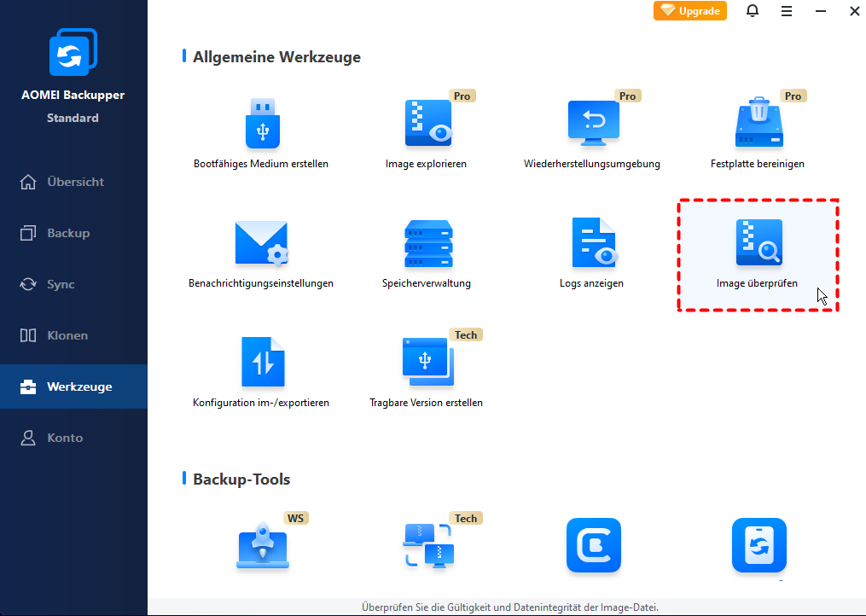The height and width of the screenshot is (616, 866).
Task: Minimize the AOMEI Backupper window
Action: coord(821,11)
